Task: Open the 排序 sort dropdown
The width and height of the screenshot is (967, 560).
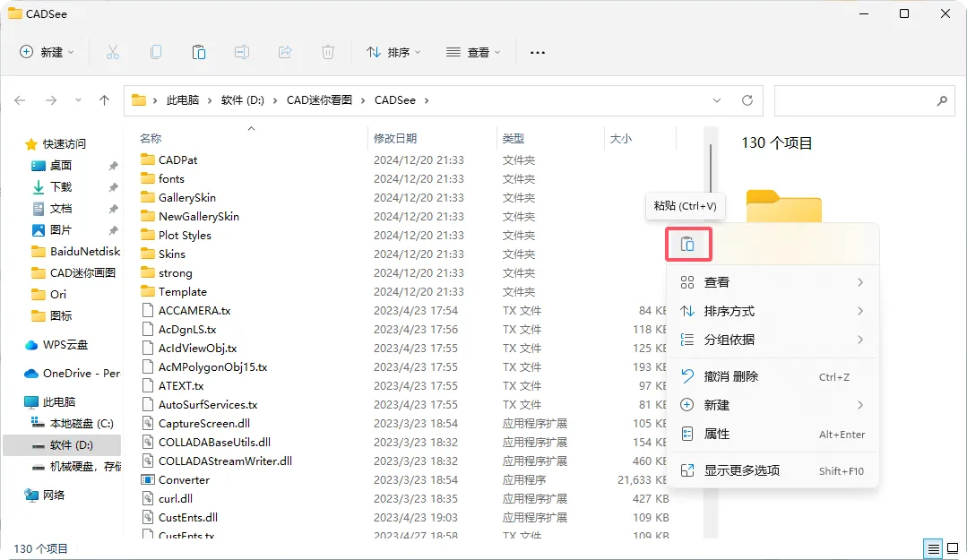Action: 393,53
